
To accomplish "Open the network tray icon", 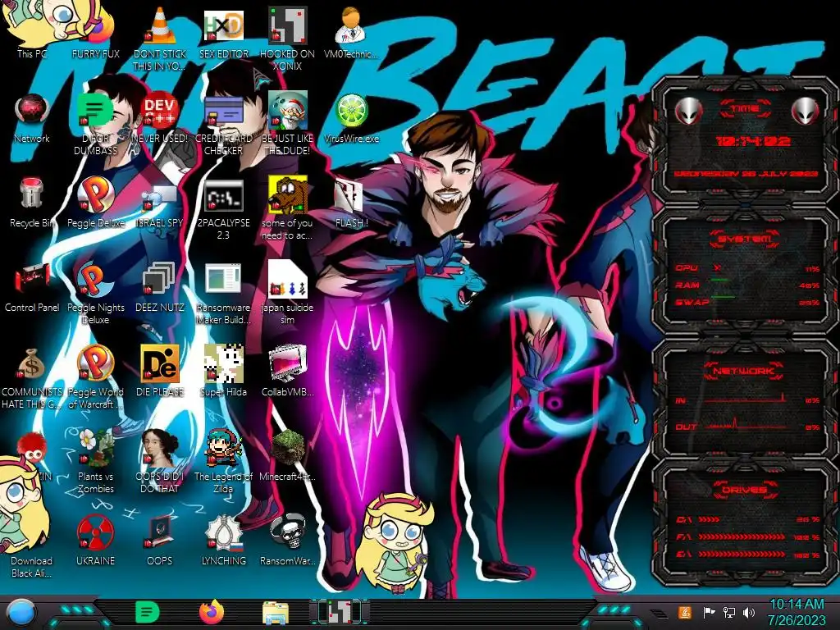I will point(728,613).
